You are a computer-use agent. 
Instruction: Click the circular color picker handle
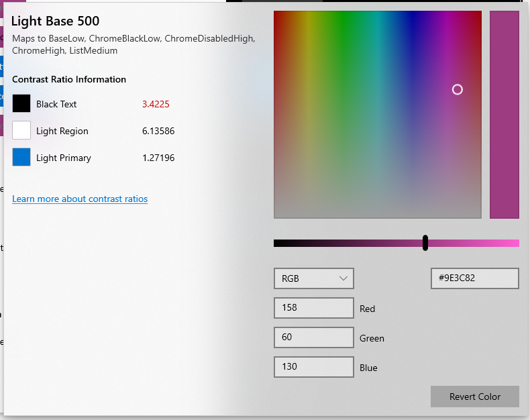click(457, 89)
